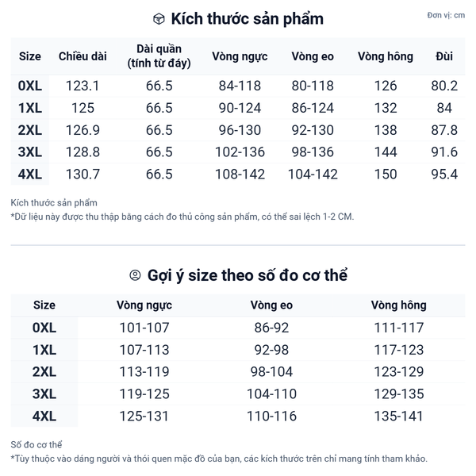Click the 104-142 waist value for 4XL
This screenshot has height=476, width=476.
point(313,175)
